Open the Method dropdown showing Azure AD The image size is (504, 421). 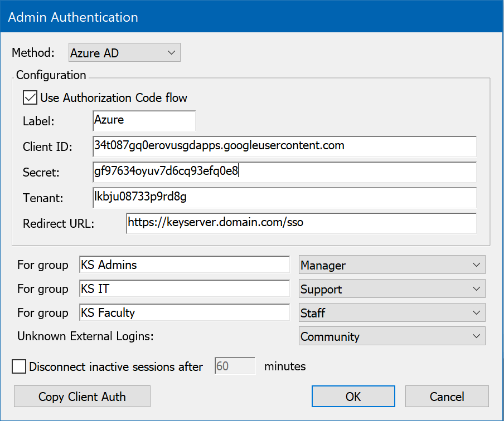(124, 53)
